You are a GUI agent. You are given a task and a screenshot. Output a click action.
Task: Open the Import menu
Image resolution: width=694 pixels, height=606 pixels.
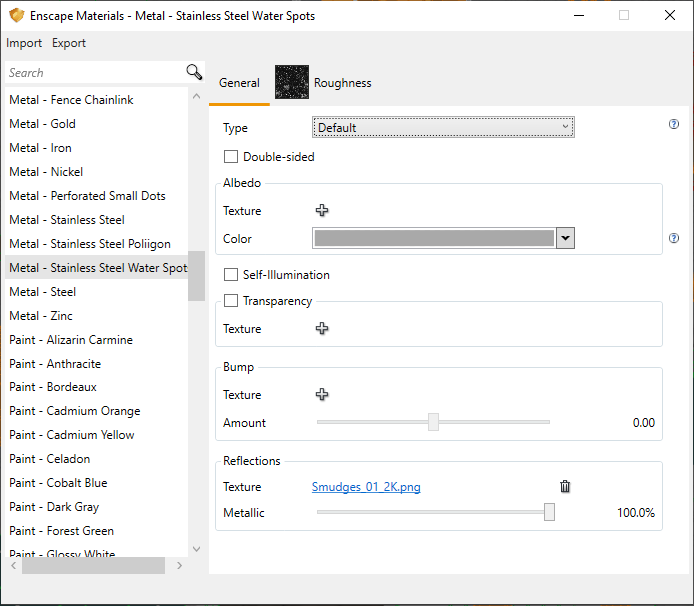pos(24,43)
